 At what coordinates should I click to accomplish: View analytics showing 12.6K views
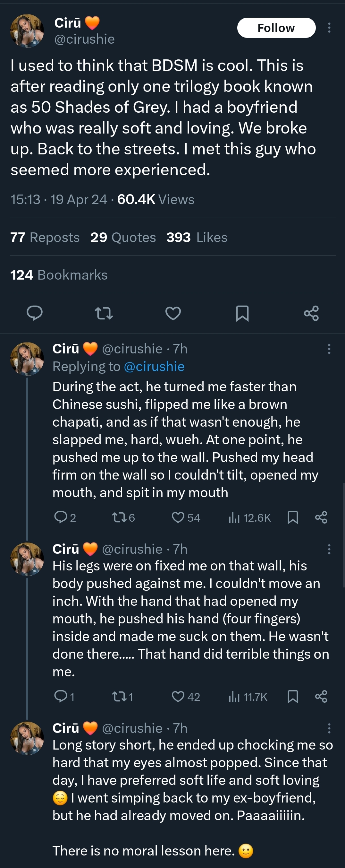(x=249, y=517)
